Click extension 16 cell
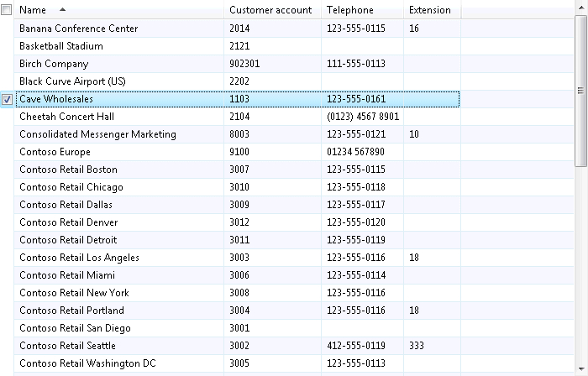Screen dimensions: 588x376 [433, 29]
